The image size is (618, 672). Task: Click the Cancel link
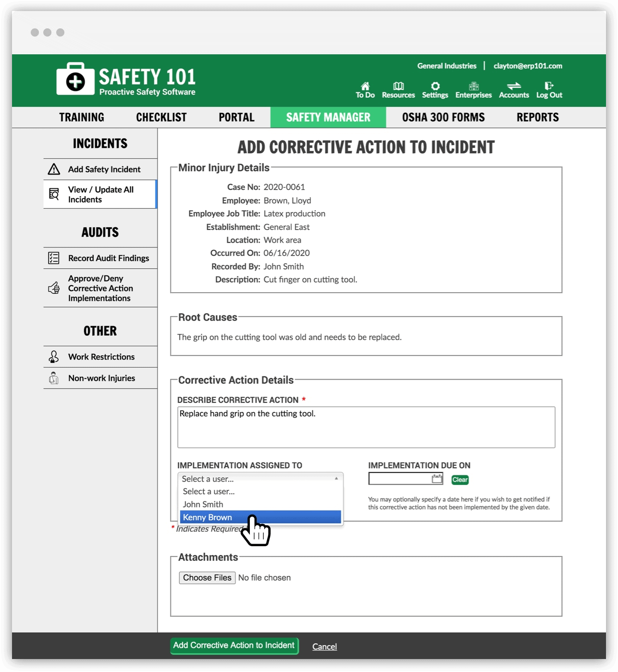324,647
